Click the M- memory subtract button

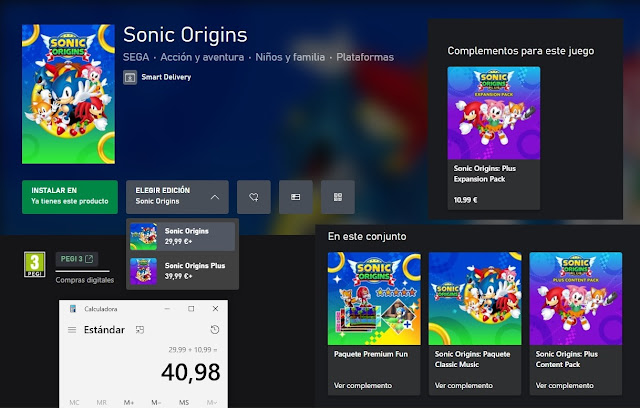156,403
